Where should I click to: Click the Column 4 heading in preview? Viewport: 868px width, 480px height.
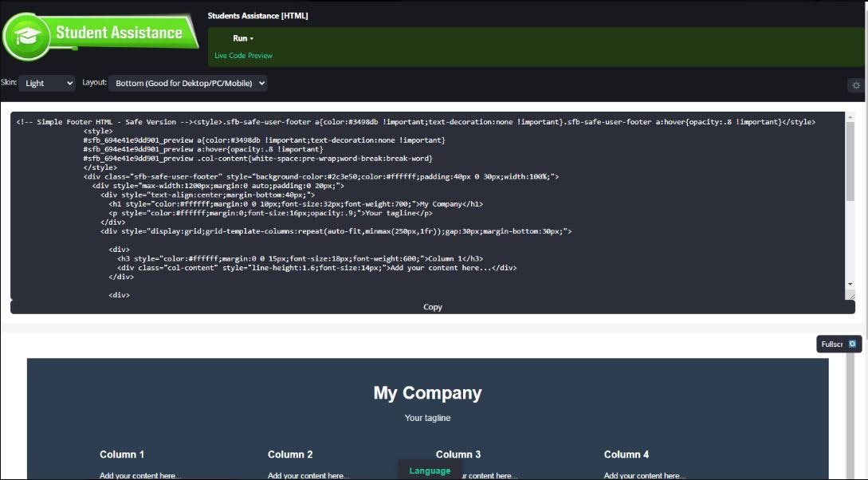[x=626, y=454]
